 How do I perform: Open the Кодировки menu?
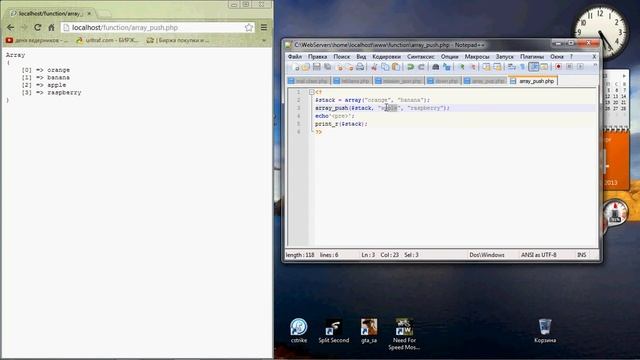[x=386, y=57]
